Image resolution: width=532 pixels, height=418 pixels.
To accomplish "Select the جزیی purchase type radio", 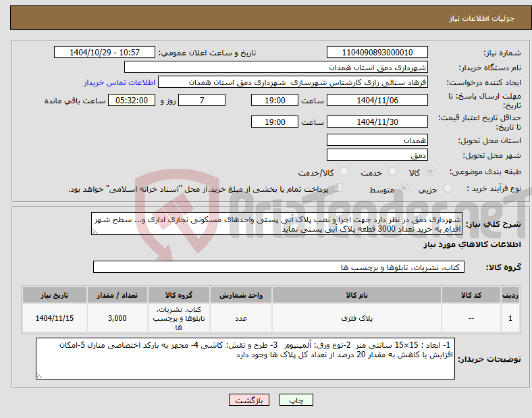I will 448,188.
